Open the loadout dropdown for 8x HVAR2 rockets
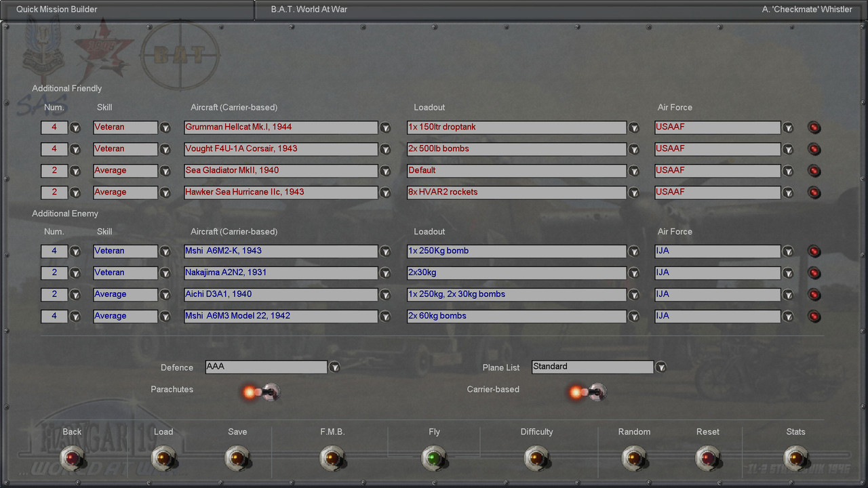 (634, 192)
